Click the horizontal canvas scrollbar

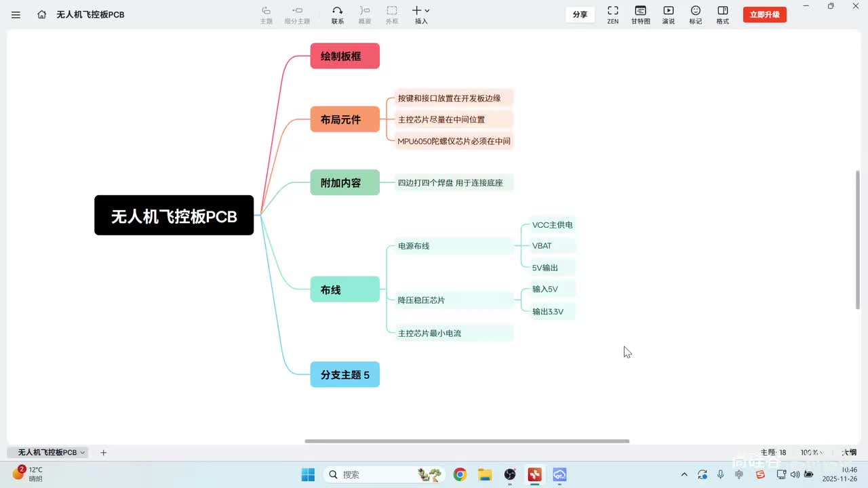click(x=467, y=441)
